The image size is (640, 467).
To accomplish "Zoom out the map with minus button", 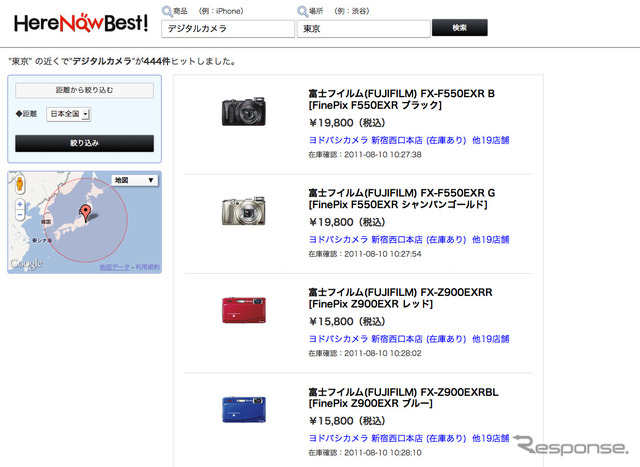I will click(x=20, y=215).
